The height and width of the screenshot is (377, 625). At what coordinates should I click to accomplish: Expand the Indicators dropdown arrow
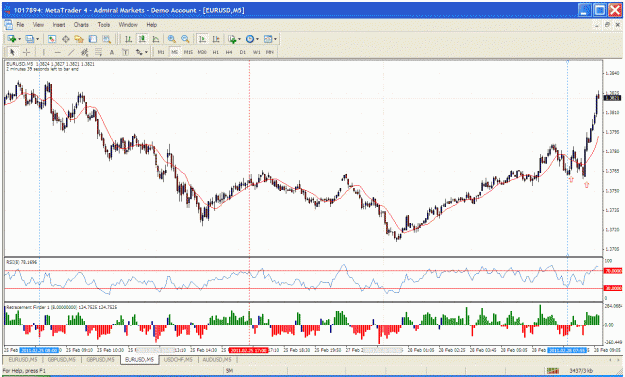tap(240, 39)
